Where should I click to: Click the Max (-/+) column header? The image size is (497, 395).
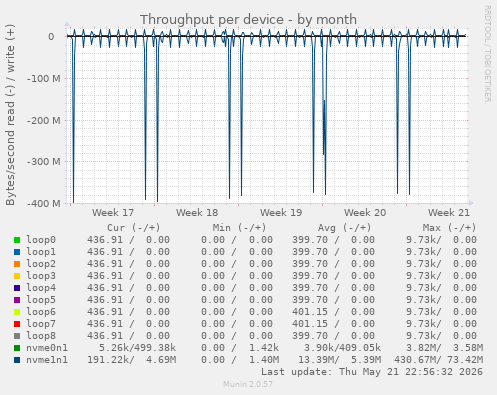[x=449, y=228]
